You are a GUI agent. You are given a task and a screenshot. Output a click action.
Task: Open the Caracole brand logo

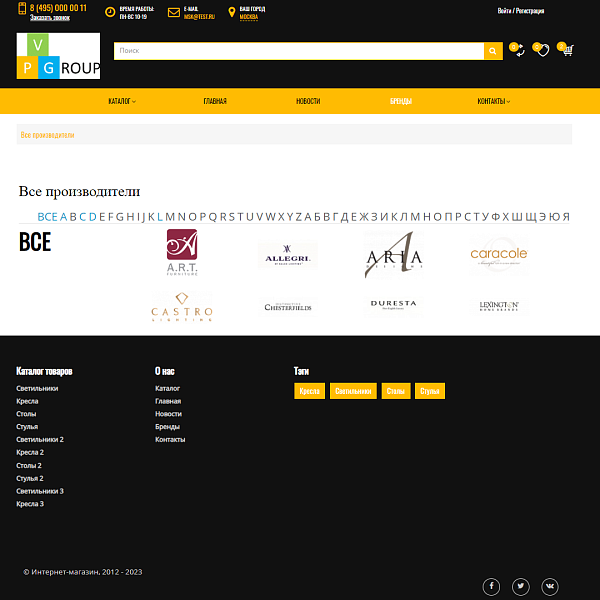[x=498, y=254]
